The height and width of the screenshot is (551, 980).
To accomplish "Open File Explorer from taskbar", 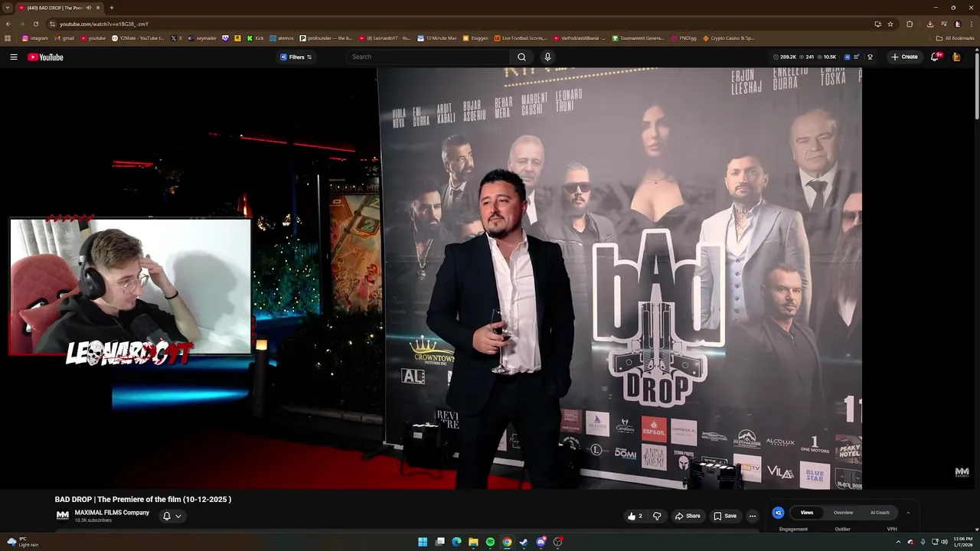I will pos(473,542).
